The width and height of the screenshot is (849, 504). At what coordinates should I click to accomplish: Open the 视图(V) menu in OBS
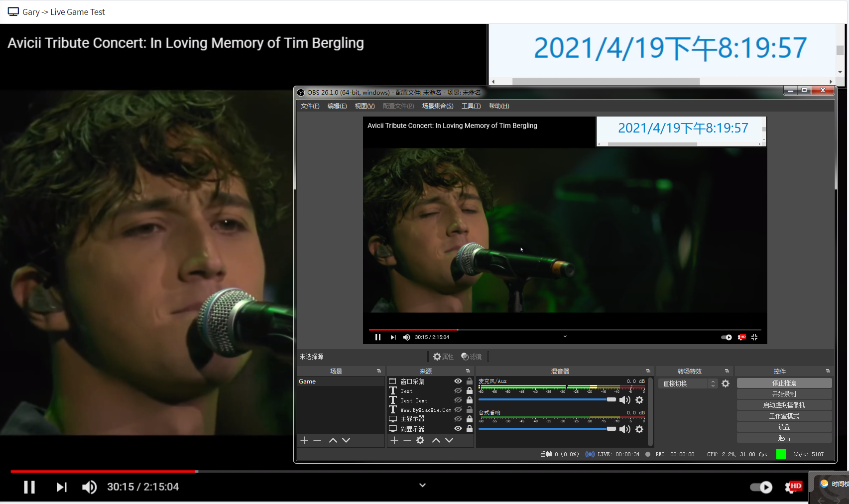point(364,106)
